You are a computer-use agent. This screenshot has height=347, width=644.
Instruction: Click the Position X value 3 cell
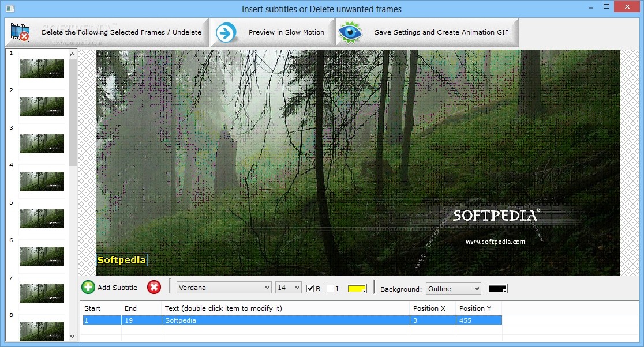click(433, 320)
